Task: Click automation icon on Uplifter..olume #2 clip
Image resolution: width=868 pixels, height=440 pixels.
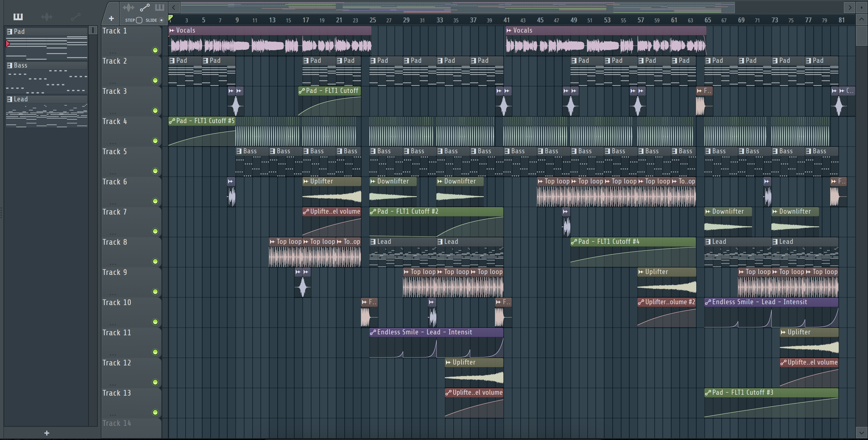Action: (x=641, y=302)
